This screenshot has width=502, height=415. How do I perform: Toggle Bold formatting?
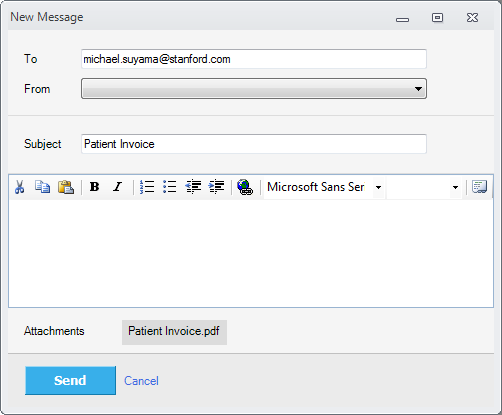[95, 187]
